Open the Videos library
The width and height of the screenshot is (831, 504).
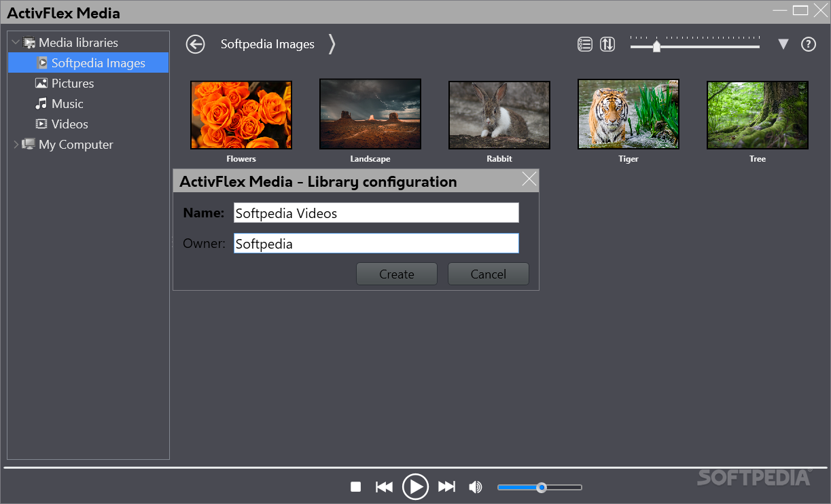click(70, 124)
